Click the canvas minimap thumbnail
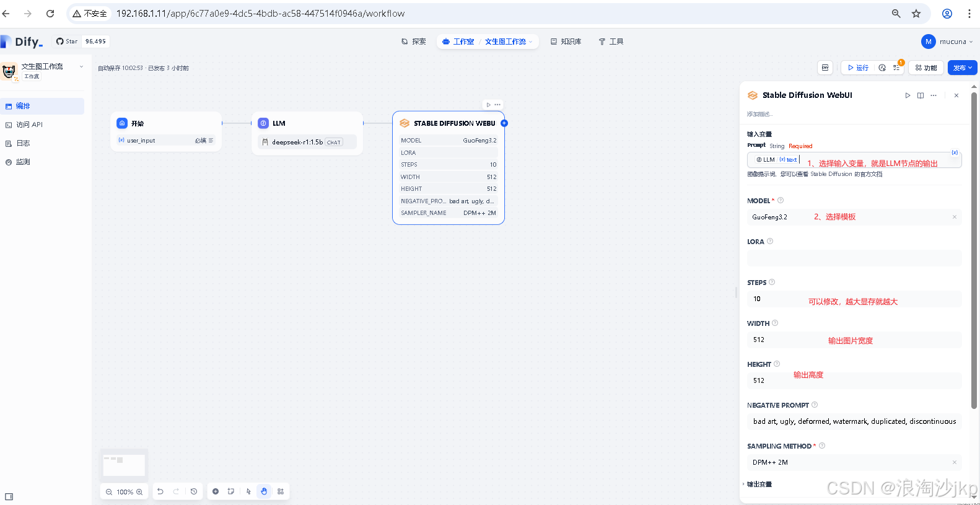980x505 pixels. point(124,464)
